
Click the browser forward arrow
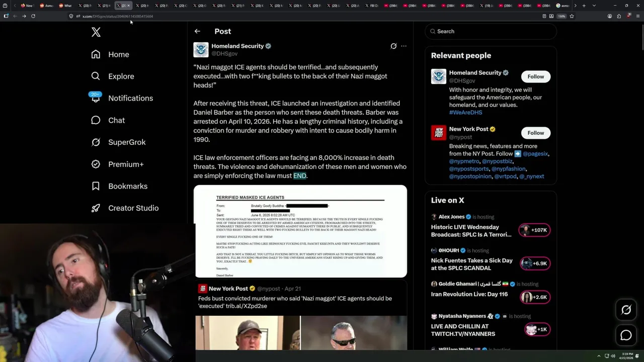click(24, 16)
